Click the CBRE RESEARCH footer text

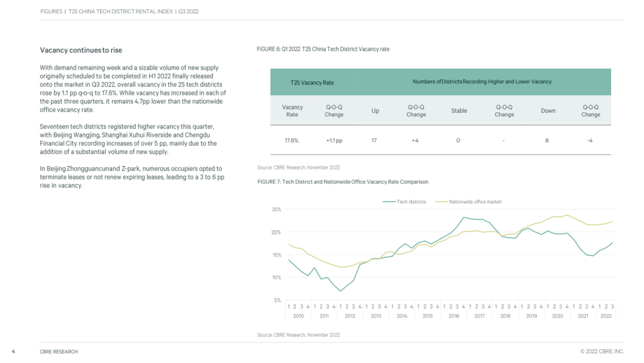click(59, 352)
